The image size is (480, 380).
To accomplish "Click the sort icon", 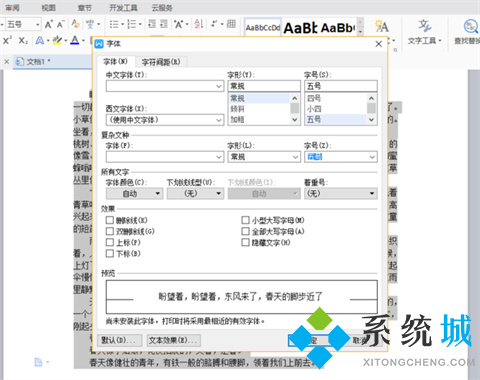I will (199, 24).
